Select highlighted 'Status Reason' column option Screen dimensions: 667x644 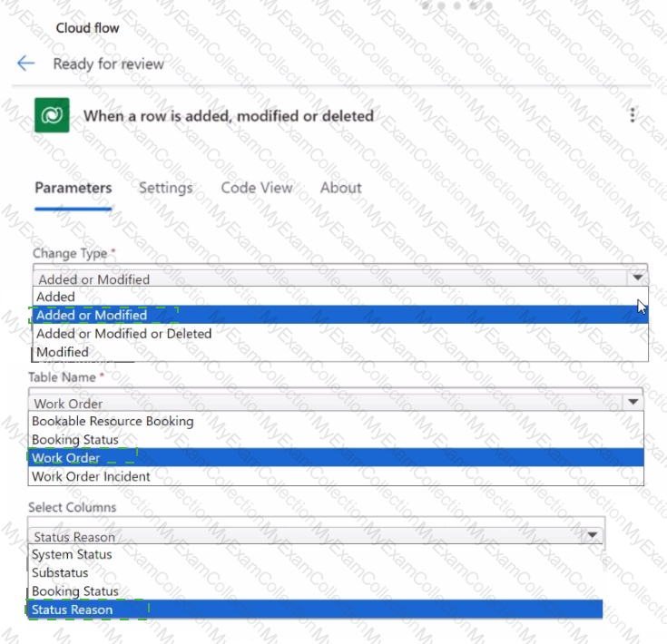pos(72,610)
